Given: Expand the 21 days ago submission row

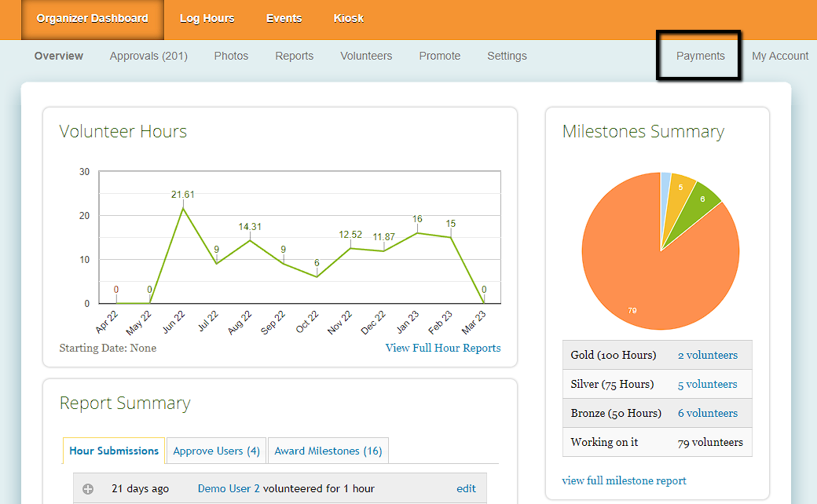Looking at the screenshot, I should (x=88, y=489).
